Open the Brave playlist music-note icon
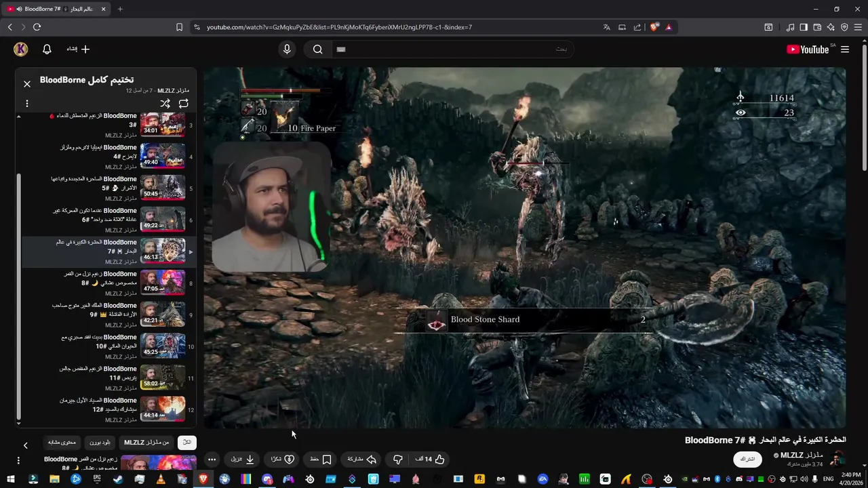The image size is (868, 488). (x=790, y=27)
